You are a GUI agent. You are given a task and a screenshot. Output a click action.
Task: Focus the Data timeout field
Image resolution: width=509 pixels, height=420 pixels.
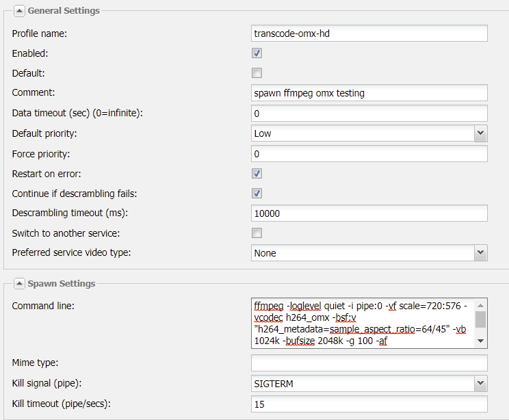pos(369,114)
